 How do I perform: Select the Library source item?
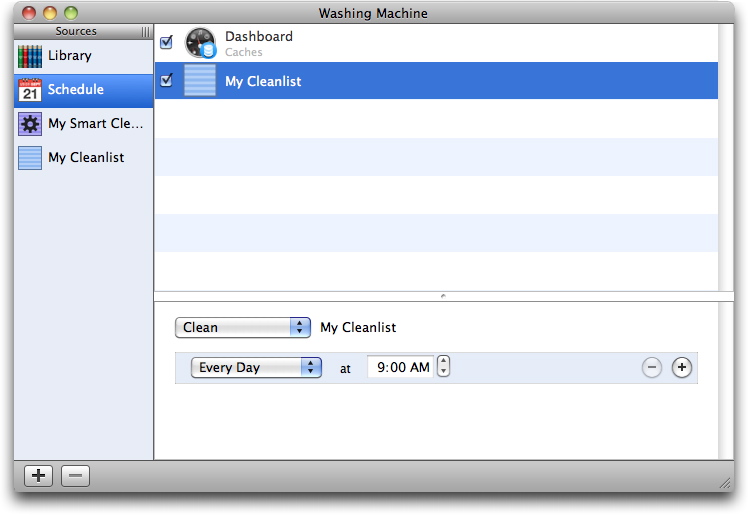(83, 56)
